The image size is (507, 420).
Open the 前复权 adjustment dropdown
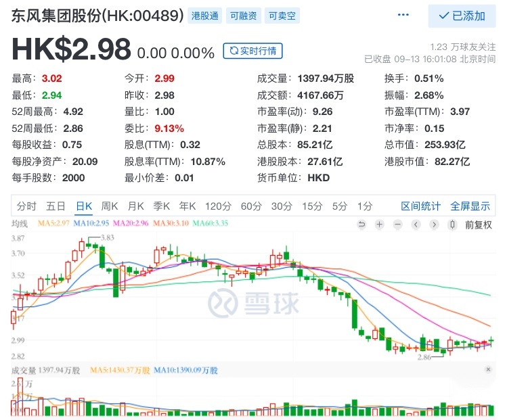[478, 225]
